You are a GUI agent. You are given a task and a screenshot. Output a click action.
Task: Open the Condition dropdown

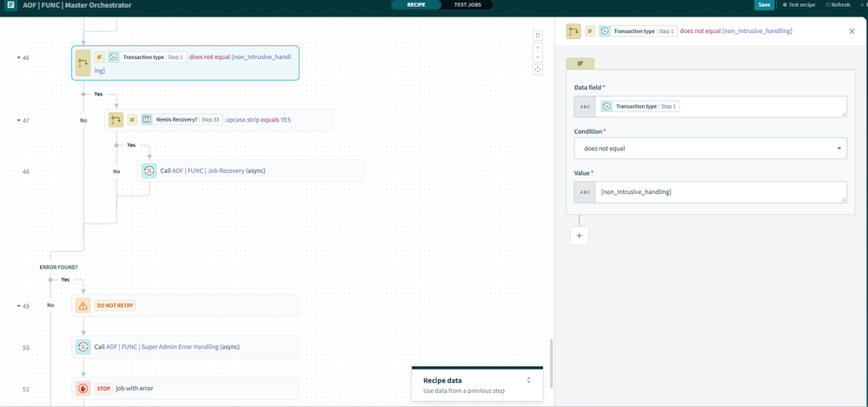point(710,149)
